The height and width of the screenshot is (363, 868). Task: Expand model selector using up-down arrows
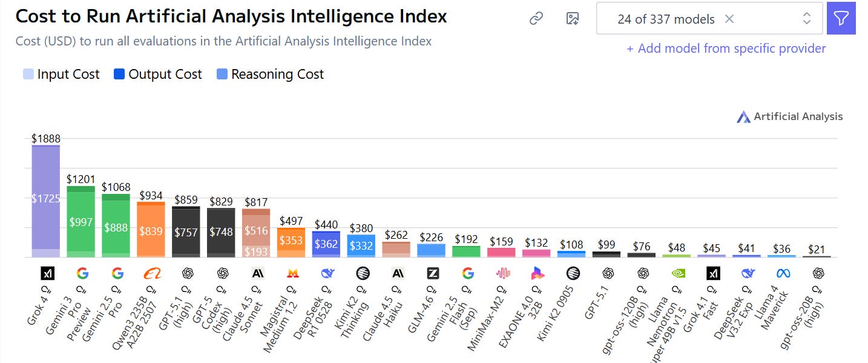806,19
